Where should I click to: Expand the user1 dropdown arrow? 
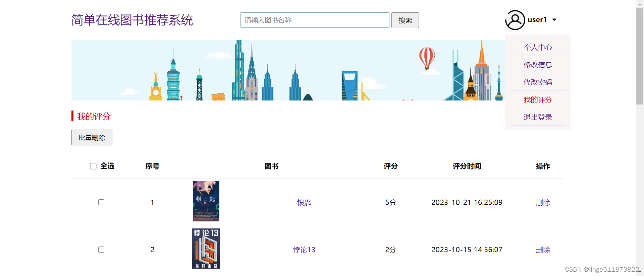pyautogui.click(x=554, y=20)
